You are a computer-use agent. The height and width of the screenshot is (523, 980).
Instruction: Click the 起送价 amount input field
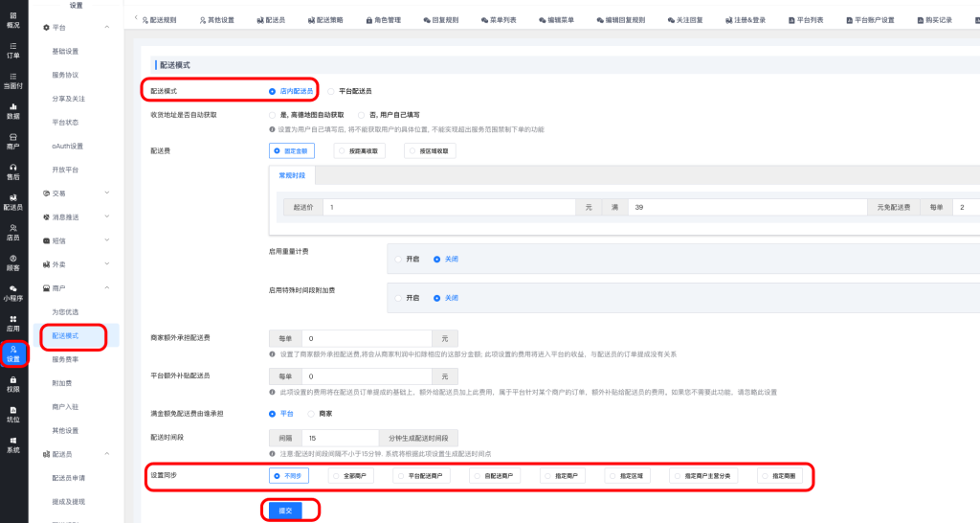pyautogui.click(x=448, y=207)
